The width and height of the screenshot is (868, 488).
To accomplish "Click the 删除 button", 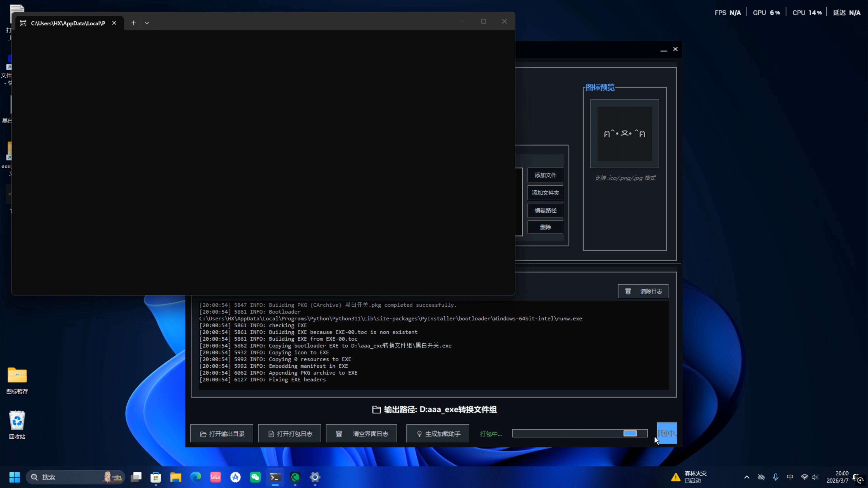I will [545, 227].
